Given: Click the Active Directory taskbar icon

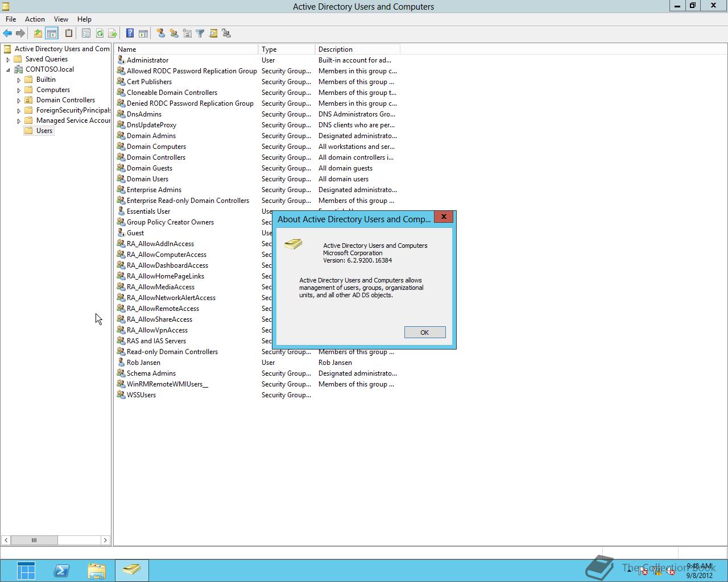Looking at the screenshot, I should point(132,571).
